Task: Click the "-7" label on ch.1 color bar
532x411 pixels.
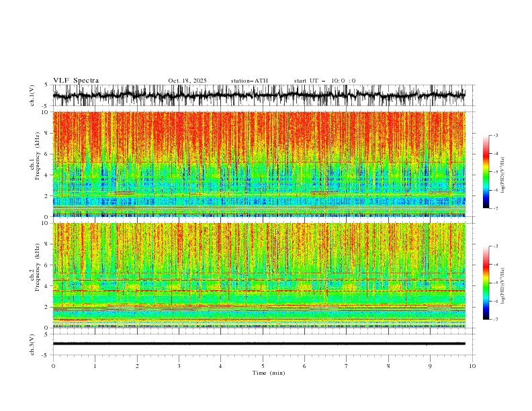Action: tap(495, 208)
